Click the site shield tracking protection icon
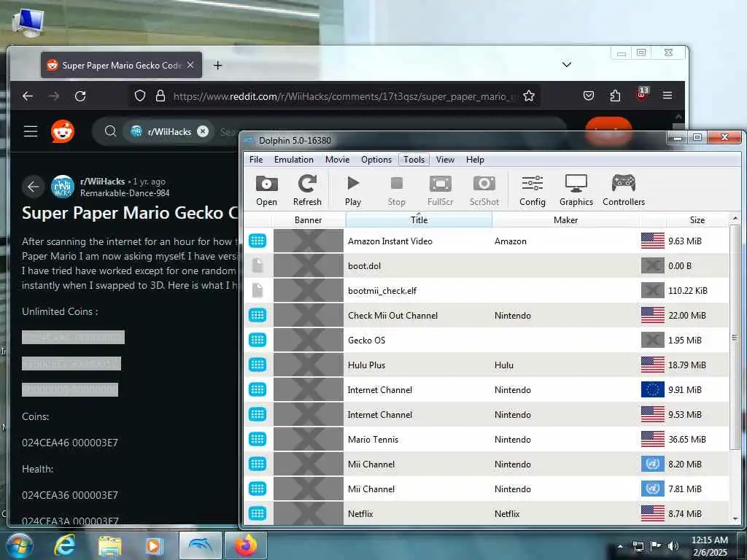The height and width of the screenshot is (560, 747). (139, 96)
